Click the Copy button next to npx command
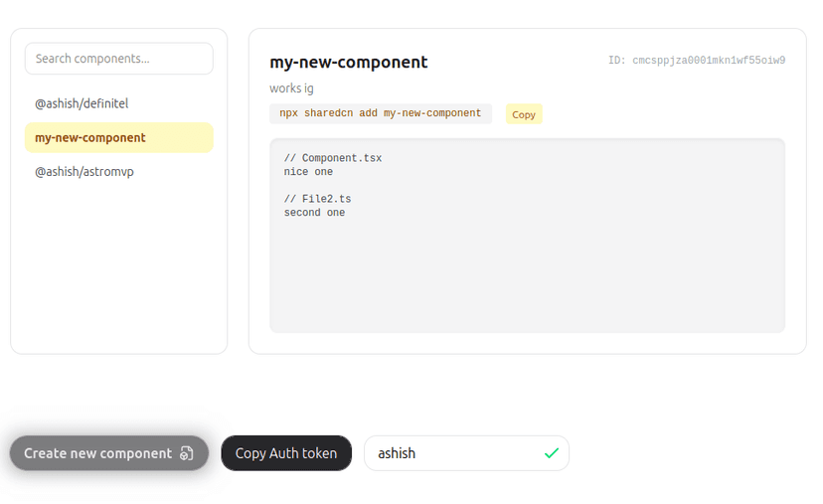This screenshot has height=504, width=823. coord(524,114)
